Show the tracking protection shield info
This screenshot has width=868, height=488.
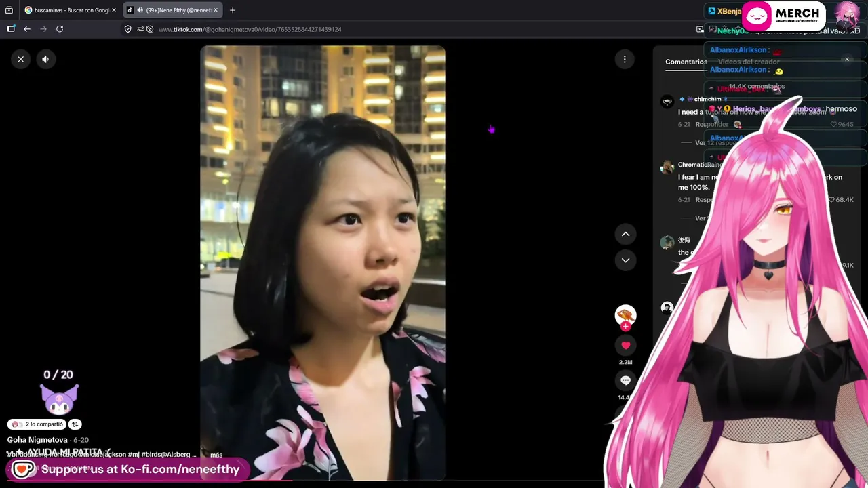[127, 29]
